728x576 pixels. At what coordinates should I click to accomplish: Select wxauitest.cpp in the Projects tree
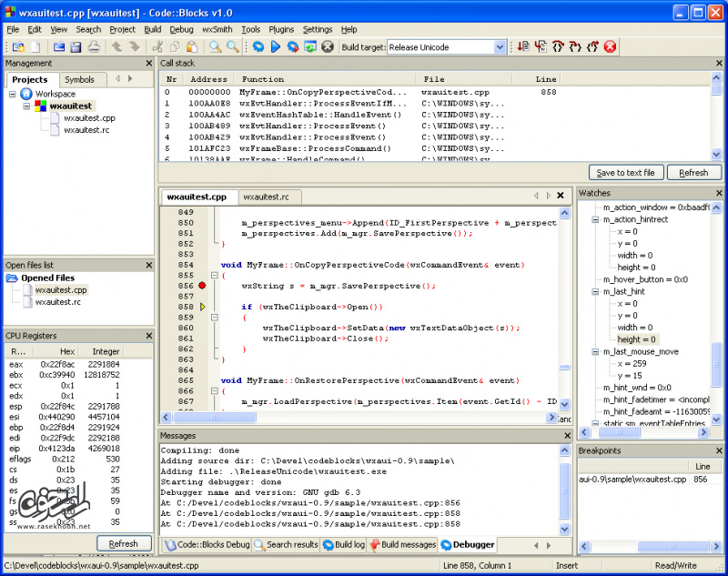tap(89, 118)
